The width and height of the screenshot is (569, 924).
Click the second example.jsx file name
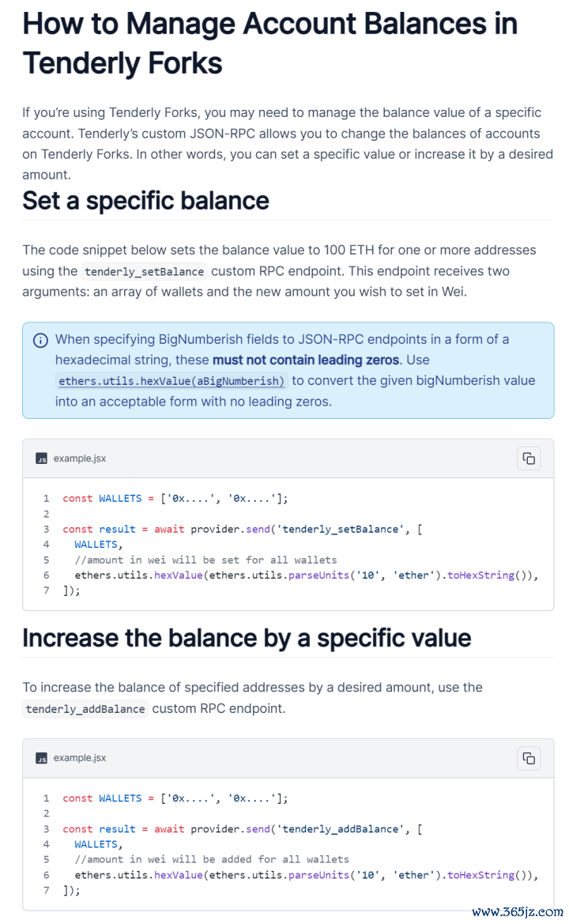[80, 758]
